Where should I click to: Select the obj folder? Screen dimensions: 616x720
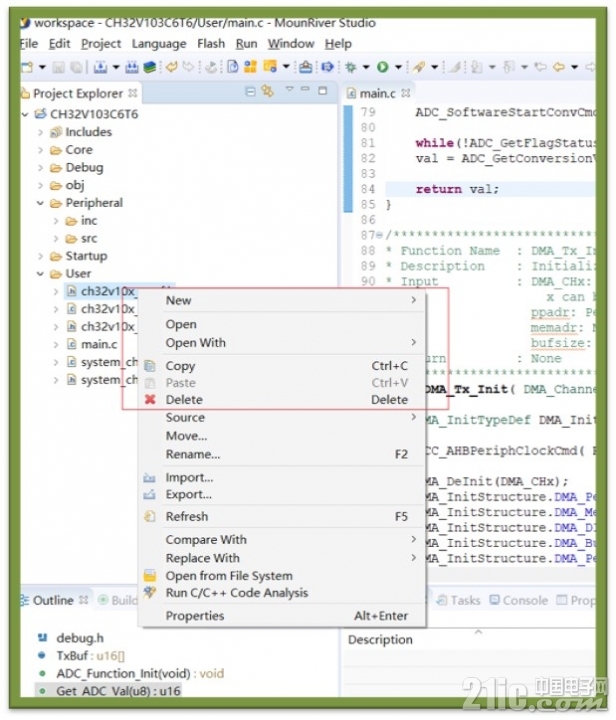click(x=74, y=186)
